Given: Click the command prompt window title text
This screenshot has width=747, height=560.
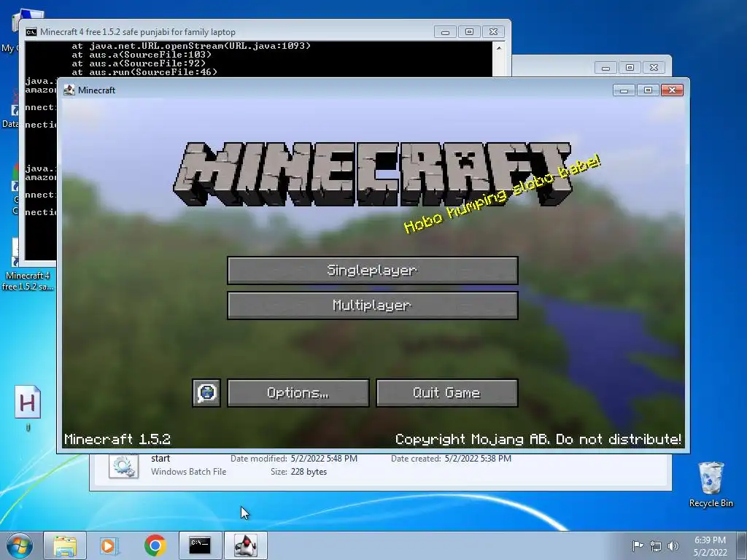Looking at the screenshot, I should point(138,32).
